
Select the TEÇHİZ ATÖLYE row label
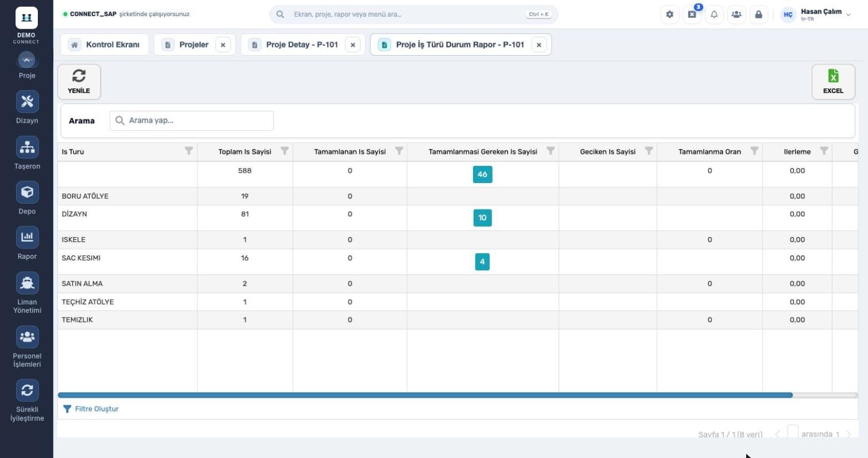(x=88, y=302)
